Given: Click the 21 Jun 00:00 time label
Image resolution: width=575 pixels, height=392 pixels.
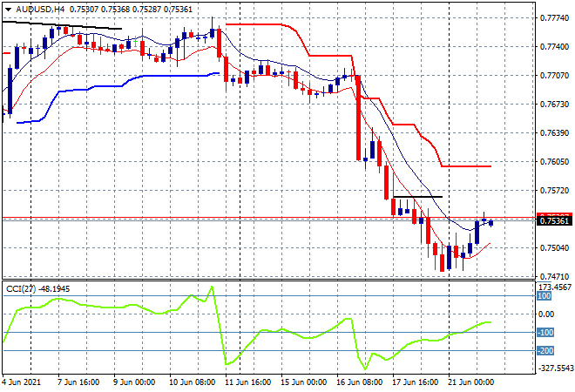Looking at the screenshot, I should (x=470, y=382).
